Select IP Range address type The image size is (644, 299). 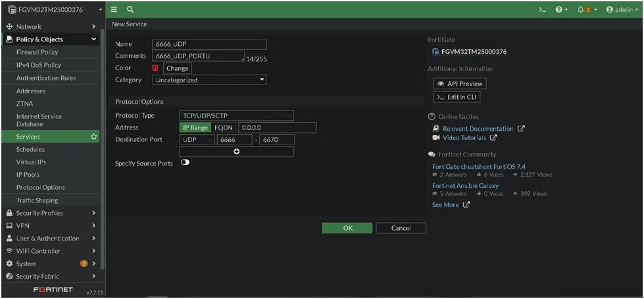click(x=195, y=127)
